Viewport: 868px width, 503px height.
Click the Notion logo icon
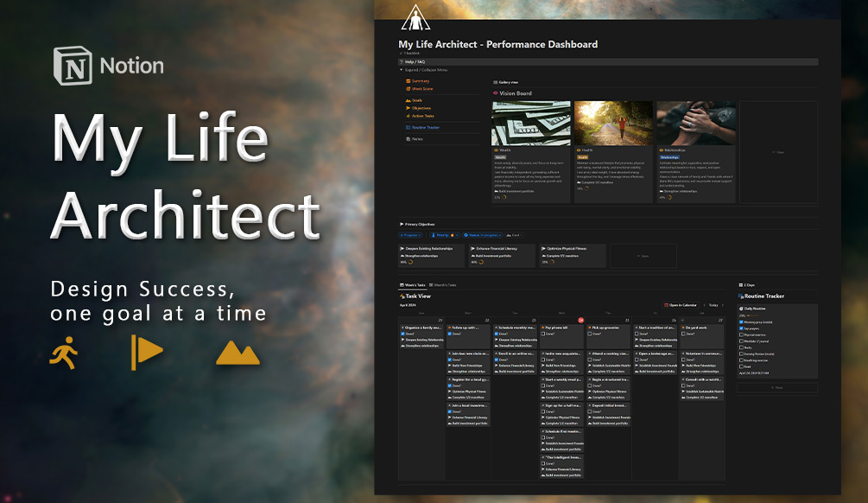coord(73,66)
